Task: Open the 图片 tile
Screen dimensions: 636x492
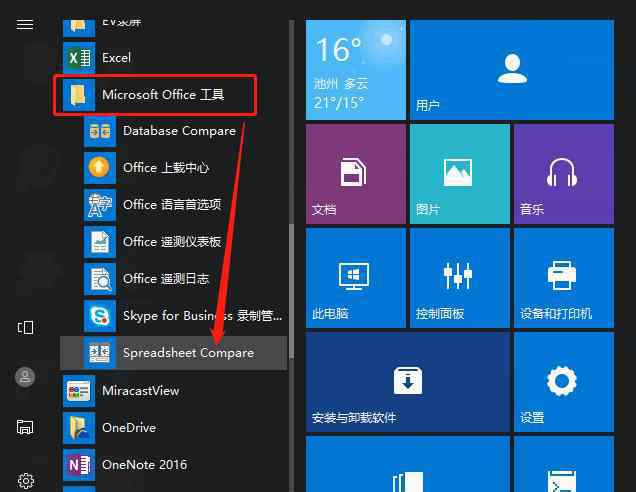Action: pos(460,174)
